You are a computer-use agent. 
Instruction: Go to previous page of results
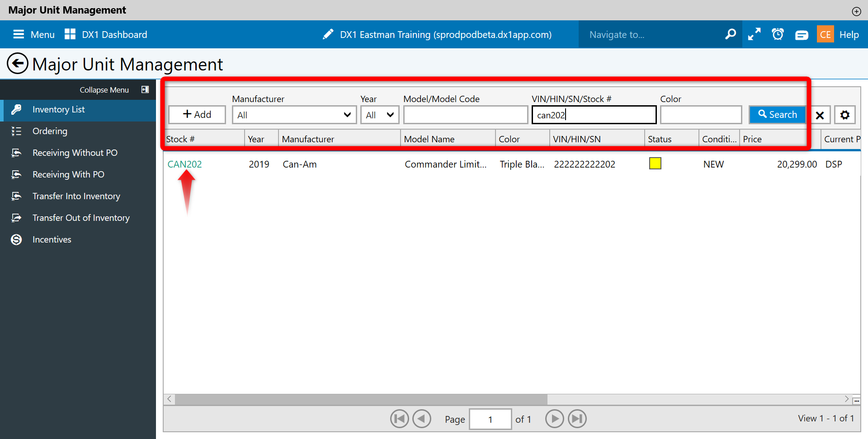pyautogui.click(x=422, y=419)
